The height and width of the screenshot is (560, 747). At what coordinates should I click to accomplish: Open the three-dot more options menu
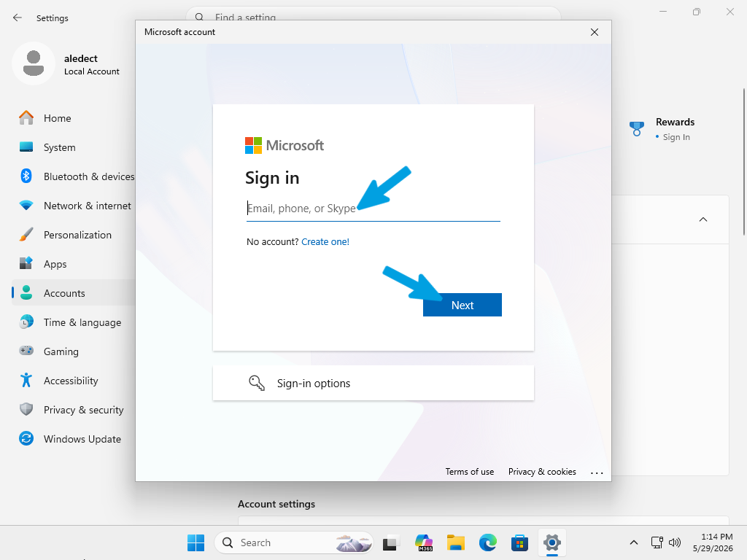pyautogui.click(x=597, y=472)
